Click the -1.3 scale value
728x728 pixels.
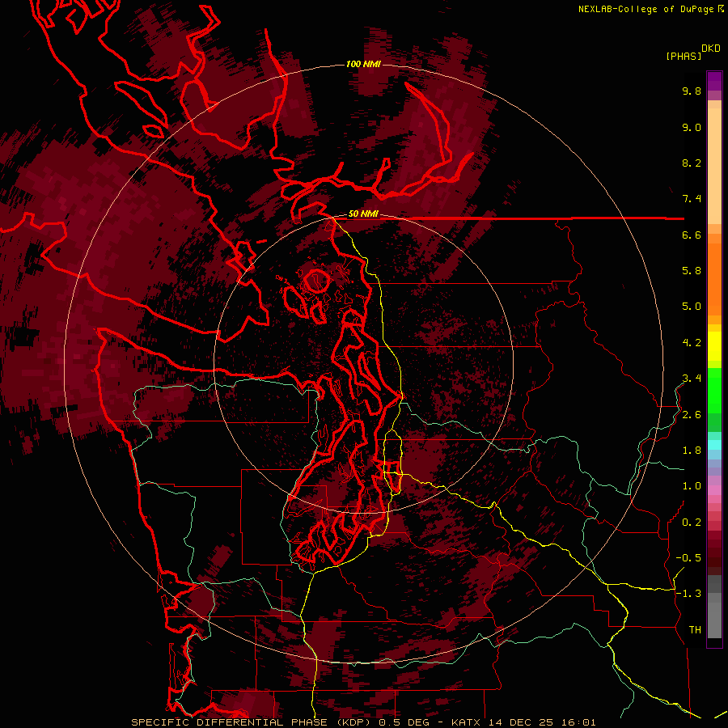[688, 594]
